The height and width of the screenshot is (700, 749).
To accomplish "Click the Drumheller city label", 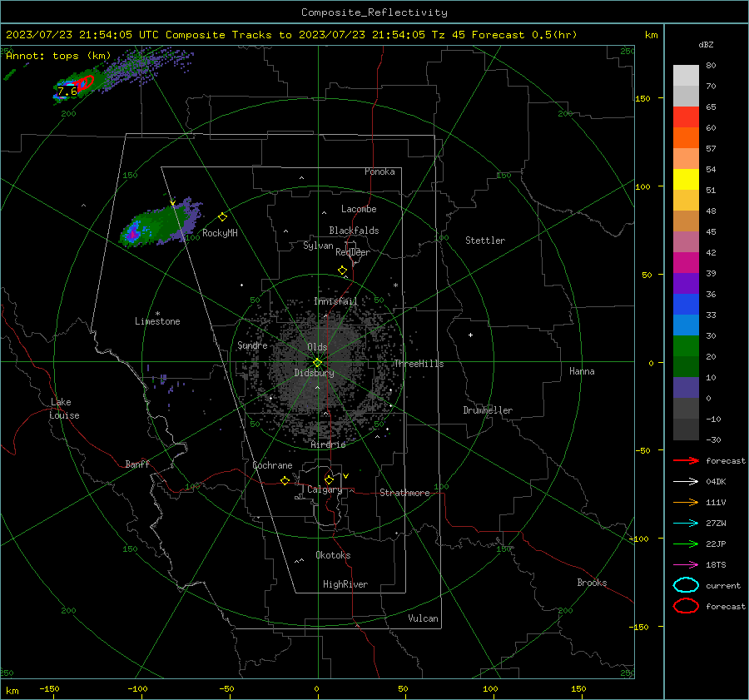I will tap(488, 410).
